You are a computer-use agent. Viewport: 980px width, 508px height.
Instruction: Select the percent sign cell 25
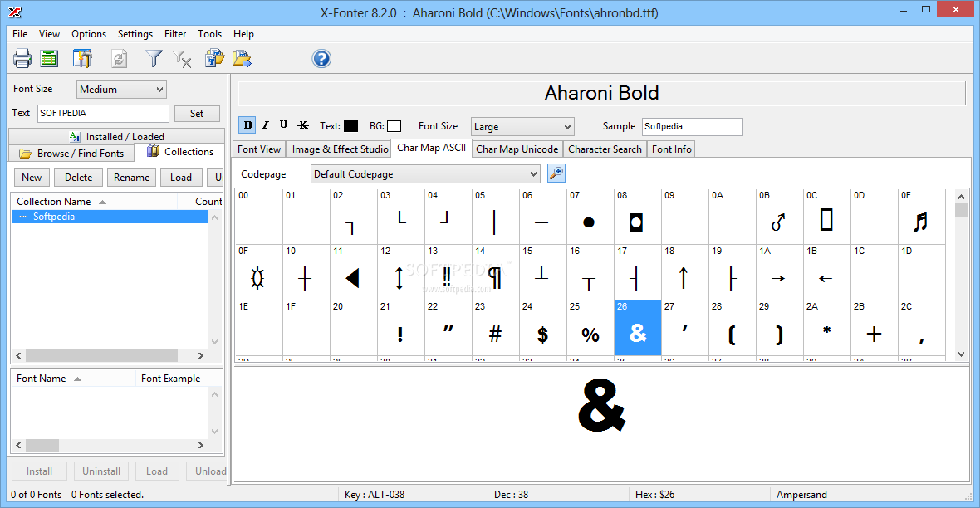coord(590,327)
